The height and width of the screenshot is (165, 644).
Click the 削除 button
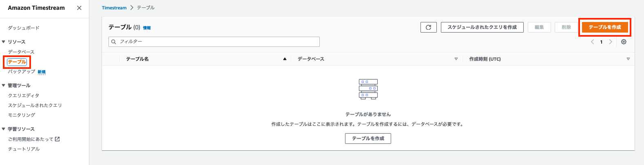tap(566, 27)
